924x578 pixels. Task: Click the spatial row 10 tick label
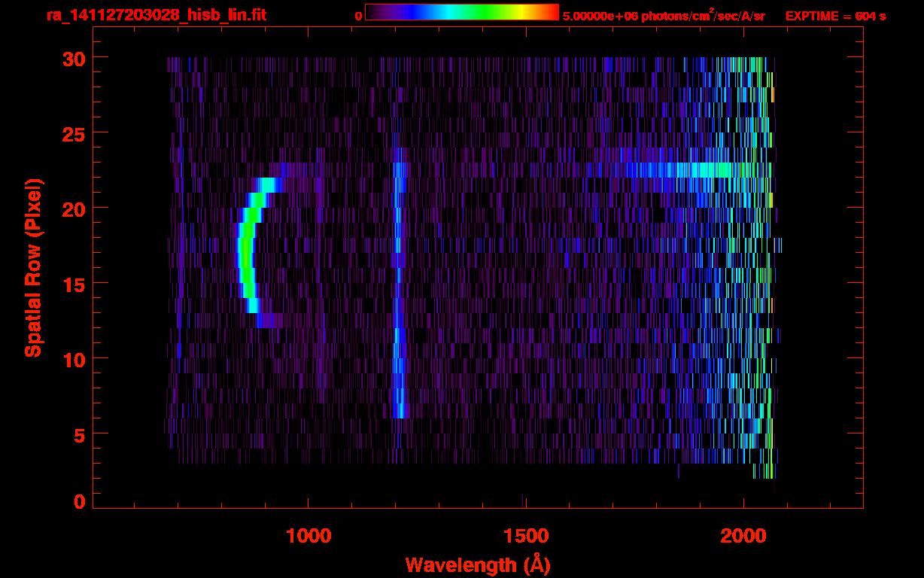74,359
